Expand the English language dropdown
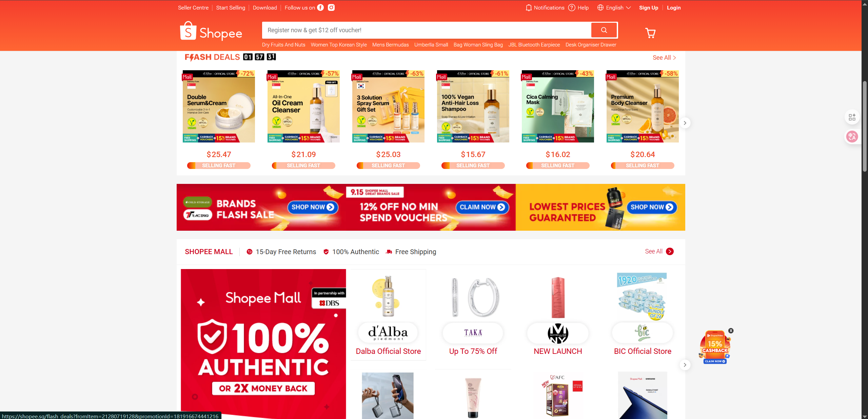868x419 pixels. (x=614, y=7)
